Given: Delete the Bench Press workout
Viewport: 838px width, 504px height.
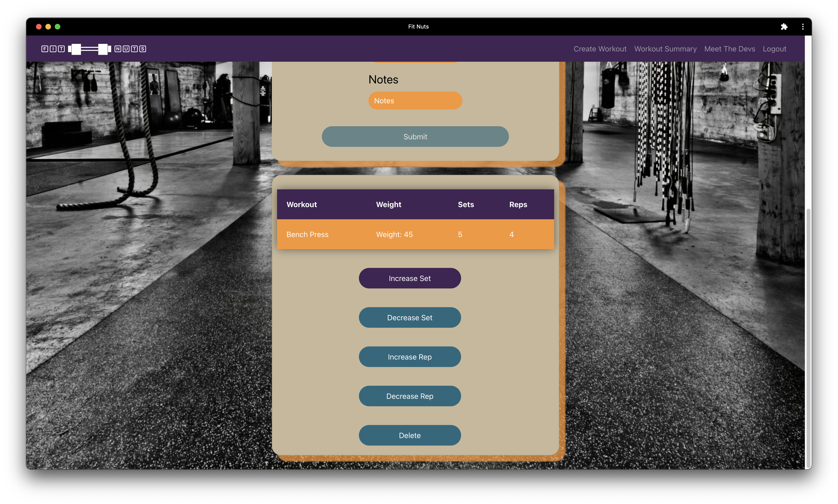Looking at the screenshot, I should click(x=410, y=435).
